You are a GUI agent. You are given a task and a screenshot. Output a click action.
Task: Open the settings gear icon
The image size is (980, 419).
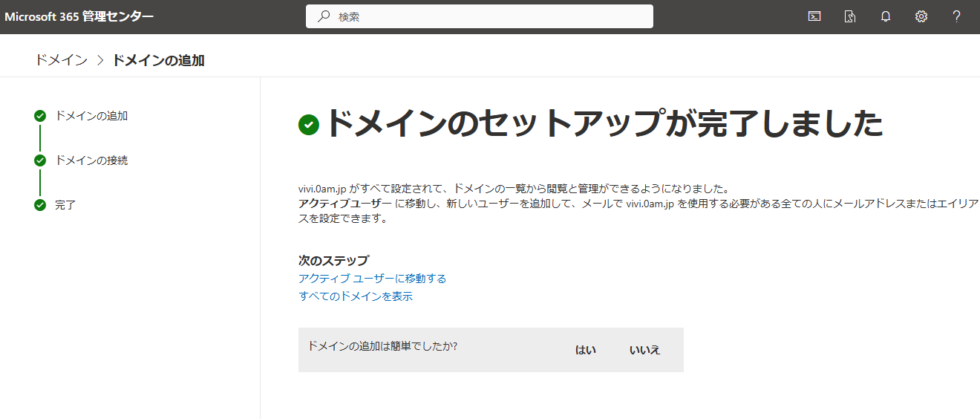[921, 16]
